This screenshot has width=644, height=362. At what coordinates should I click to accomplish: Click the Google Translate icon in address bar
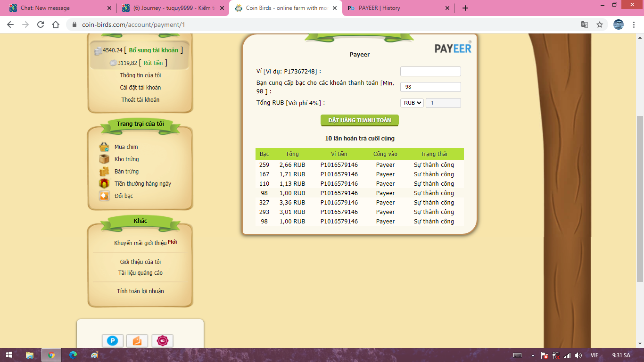585,25
